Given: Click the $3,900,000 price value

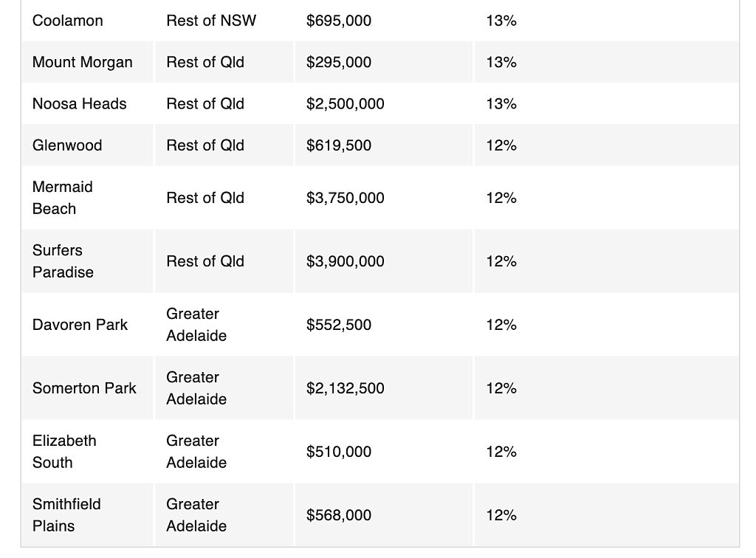Looking at the screenshot, I should (x=346, y=261).
